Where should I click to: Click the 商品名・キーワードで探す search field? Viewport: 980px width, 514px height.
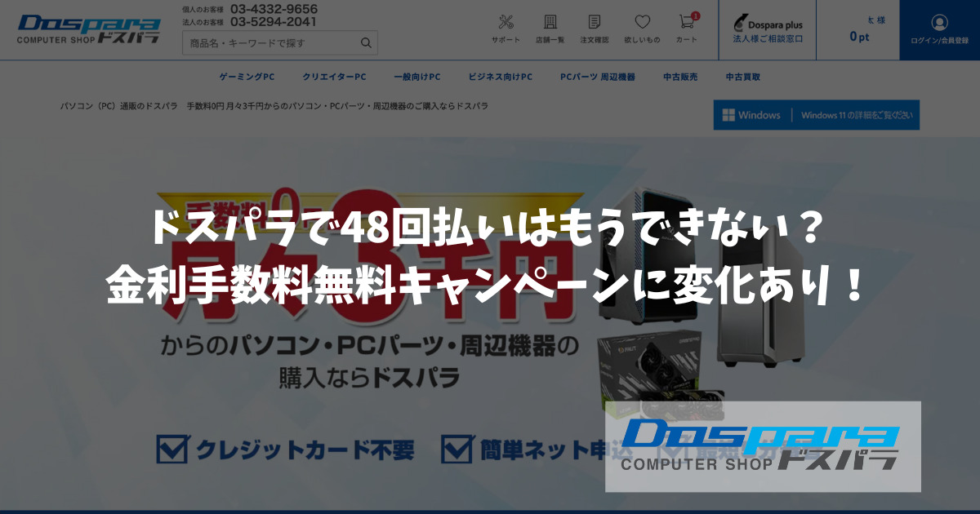click(x=280, y=42)
